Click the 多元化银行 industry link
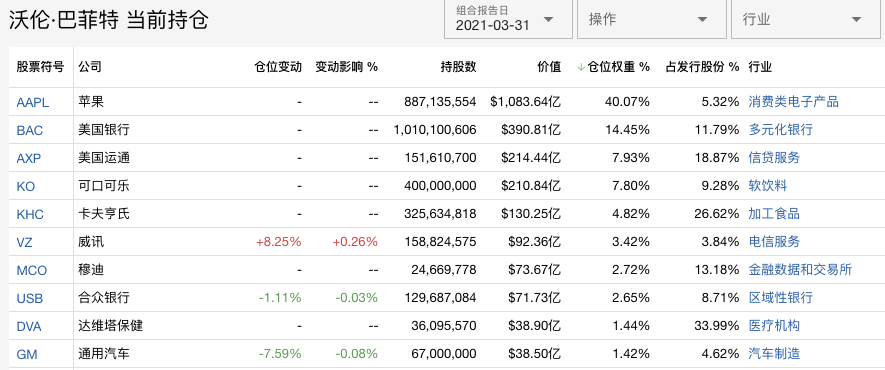This screenshot has width=885, height=370. point(781,130)
